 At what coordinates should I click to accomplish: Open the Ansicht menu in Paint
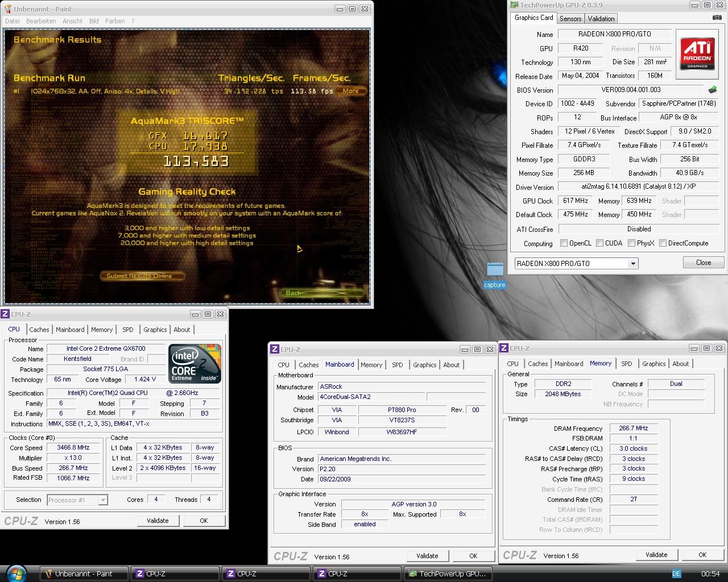tap(73, 21)
